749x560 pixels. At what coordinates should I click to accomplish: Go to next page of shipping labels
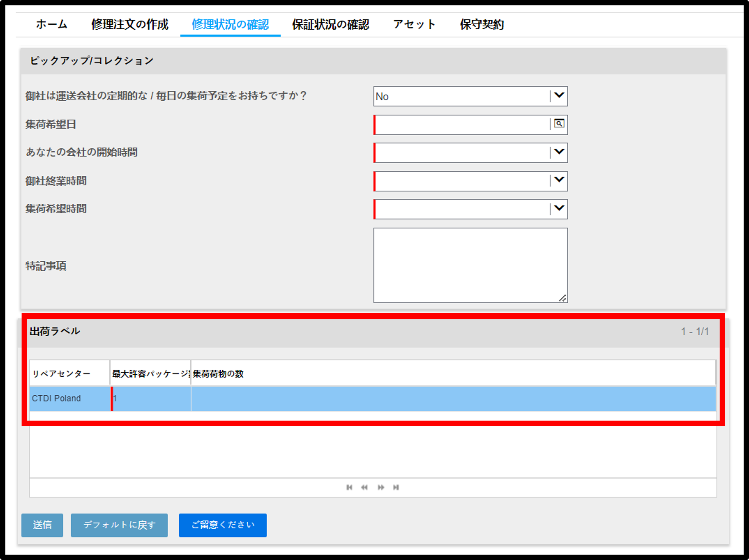click(x=381, y=487)
